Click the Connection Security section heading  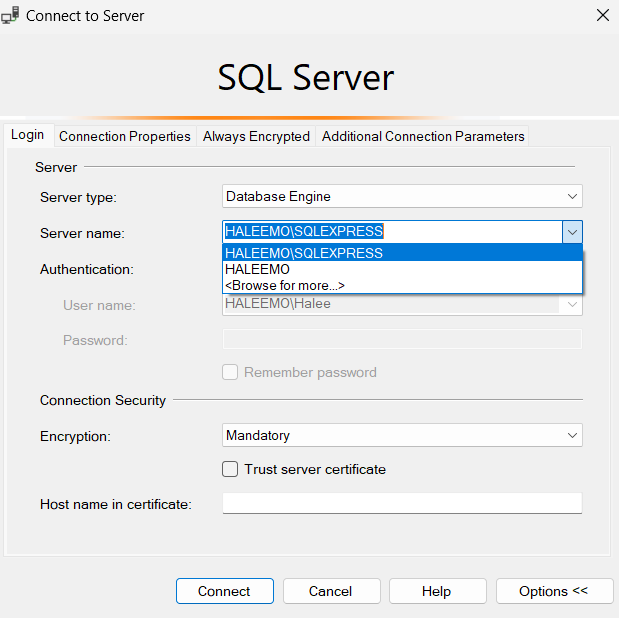[103, 400]
